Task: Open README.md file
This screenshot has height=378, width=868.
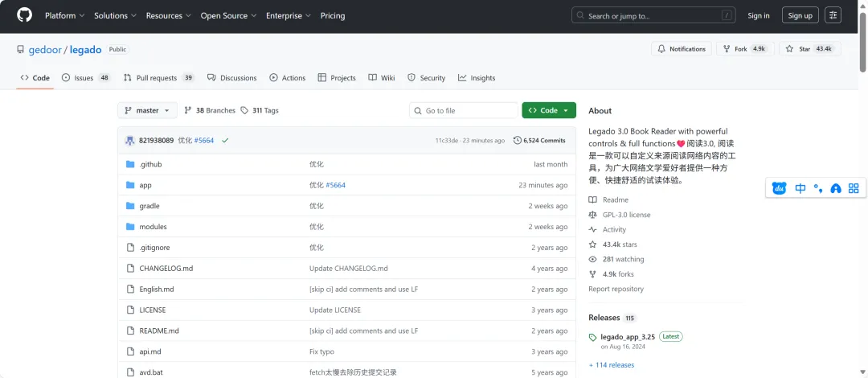Action: pos(159,331)
